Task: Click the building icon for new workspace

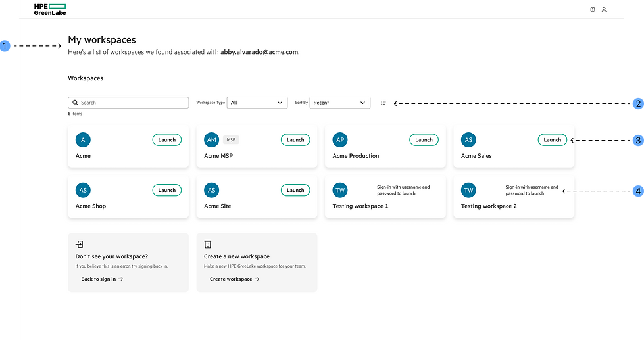Action: 208,245
